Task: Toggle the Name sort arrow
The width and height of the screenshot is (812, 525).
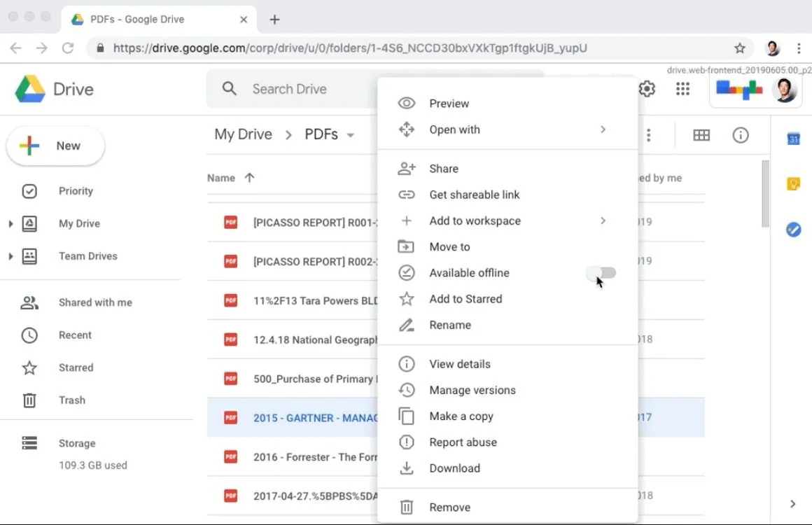Action: pos(250,178)
